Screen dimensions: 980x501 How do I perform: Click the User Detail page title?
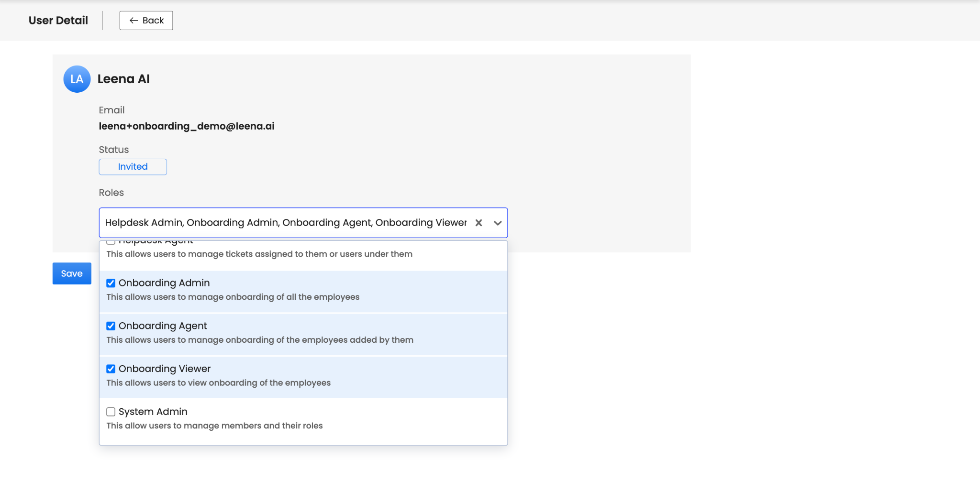point(58,21)
